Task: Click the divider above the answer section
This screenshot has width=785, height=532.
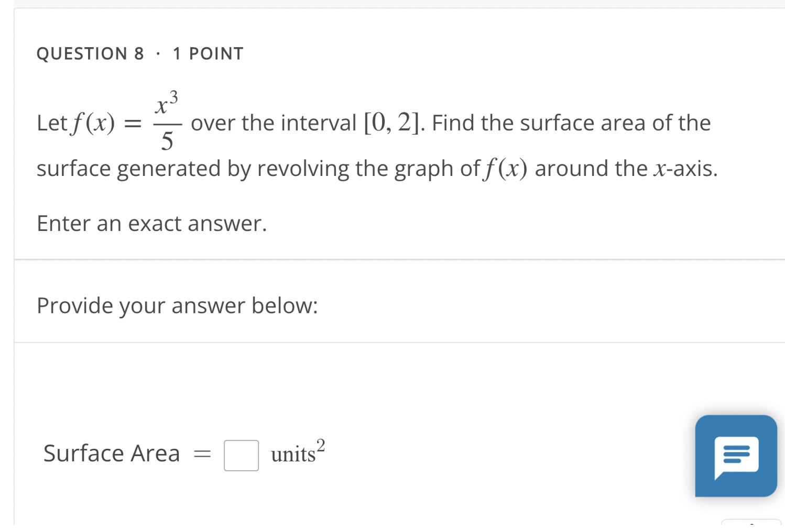Action: pyautogui.click(x=392, y=341)
